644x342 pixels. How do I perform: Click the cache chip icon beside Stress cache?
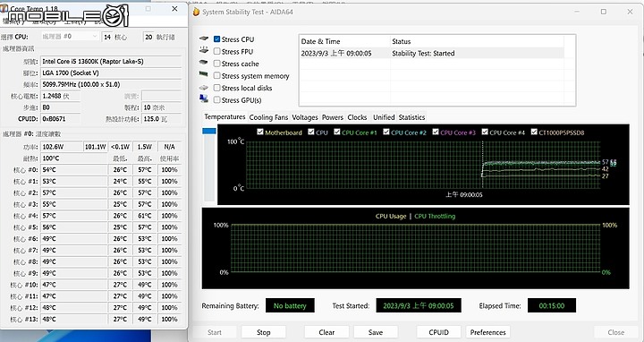204,63
